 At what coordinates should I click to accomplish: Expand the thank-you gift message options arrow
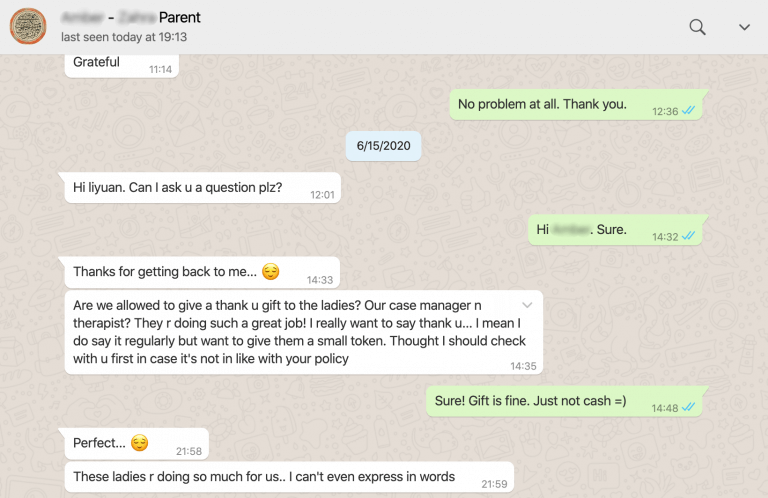(x=527, y=304)
